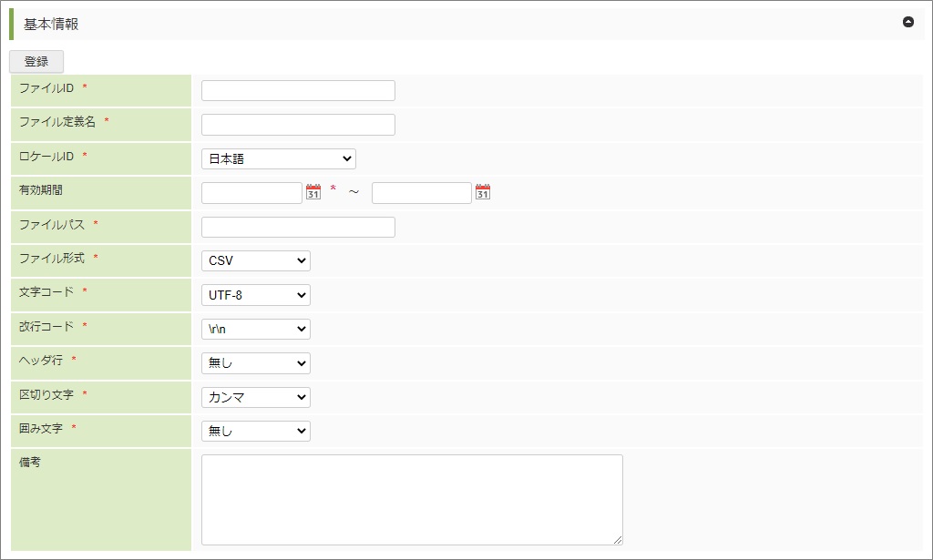Open calendar picker for 有効期間 end date
933x560 pixels.
(x=483, y=192)
